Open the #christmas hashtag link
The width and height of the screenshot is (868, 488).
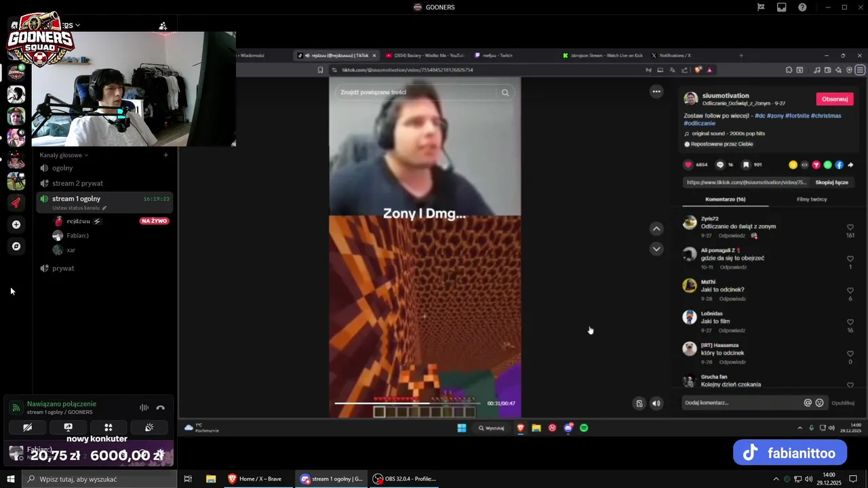pos(826,116)
